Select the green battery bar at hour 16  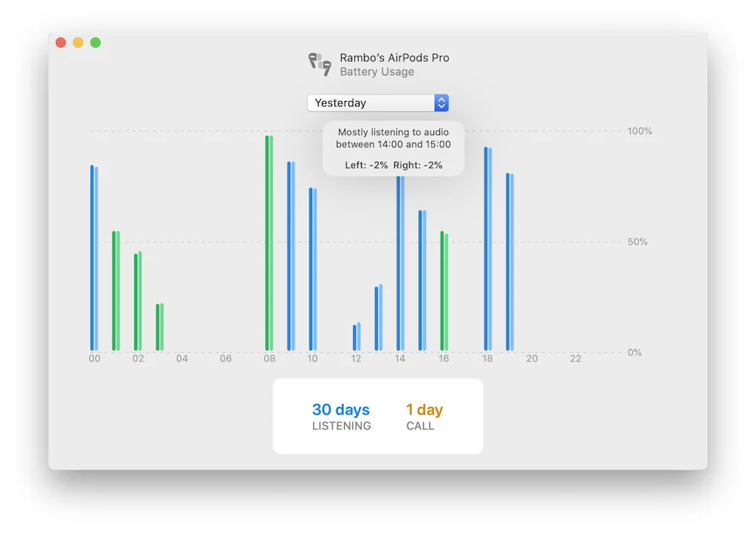pyautogui.click(x=444, y=291)
